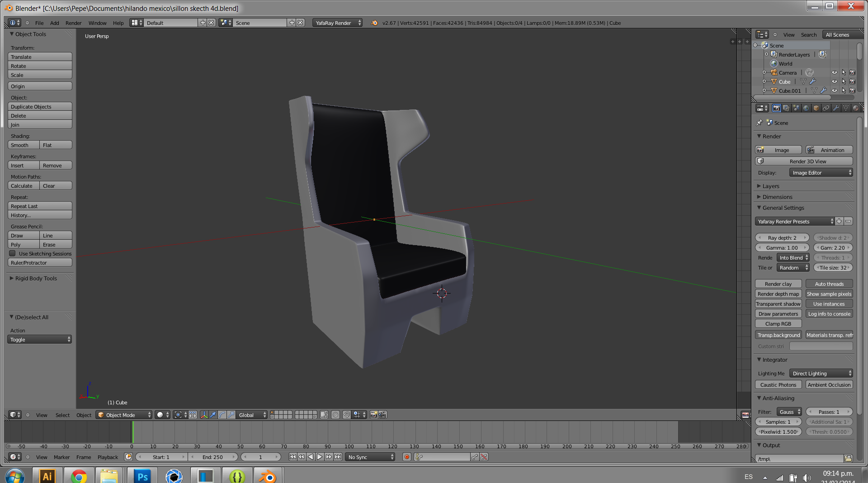Click the Cube modifier wrench icon in outliner
The image size is (868, 483).
[812, 82]
